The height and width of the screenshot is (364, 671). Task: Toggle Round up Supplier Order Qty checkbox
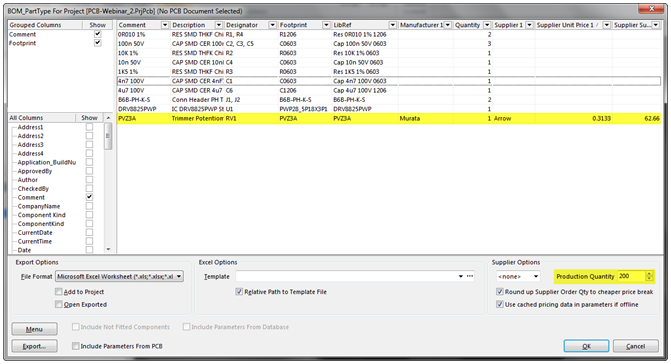(x=499, y=292)
